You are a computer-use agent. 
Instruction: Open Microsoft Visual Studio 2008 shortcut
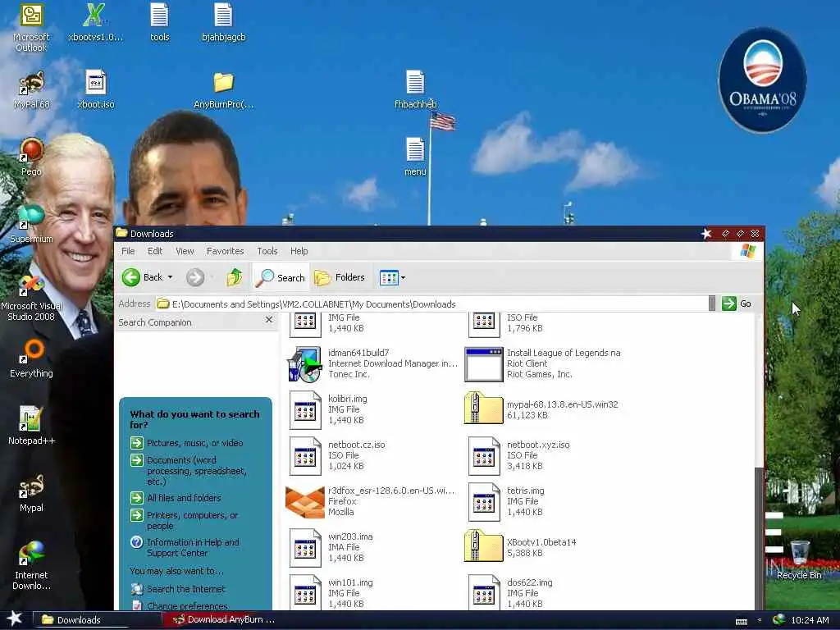(31, 297)
